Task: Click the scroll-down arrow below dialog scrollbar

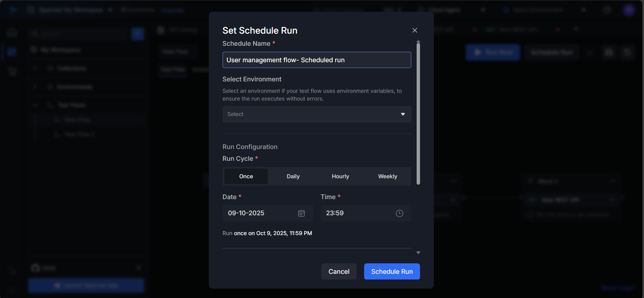Action: 418,253
